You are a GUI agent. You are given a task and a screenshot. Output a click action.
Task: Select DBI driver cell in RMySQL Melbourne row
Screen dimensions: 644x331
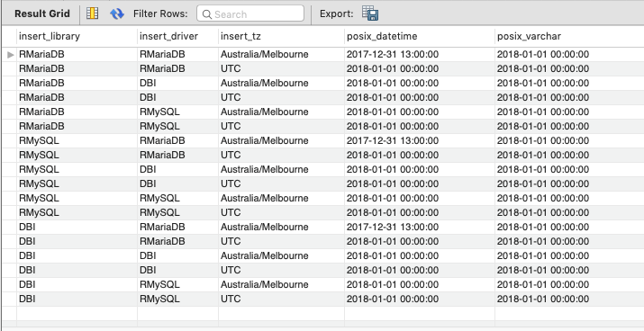(177, 169)
